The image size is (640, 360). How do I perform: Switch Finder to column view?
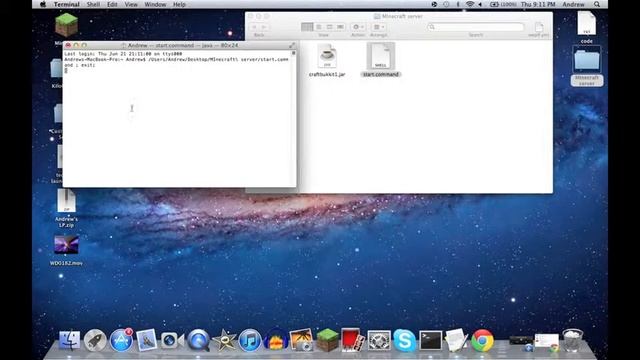(x=329, y=27)
